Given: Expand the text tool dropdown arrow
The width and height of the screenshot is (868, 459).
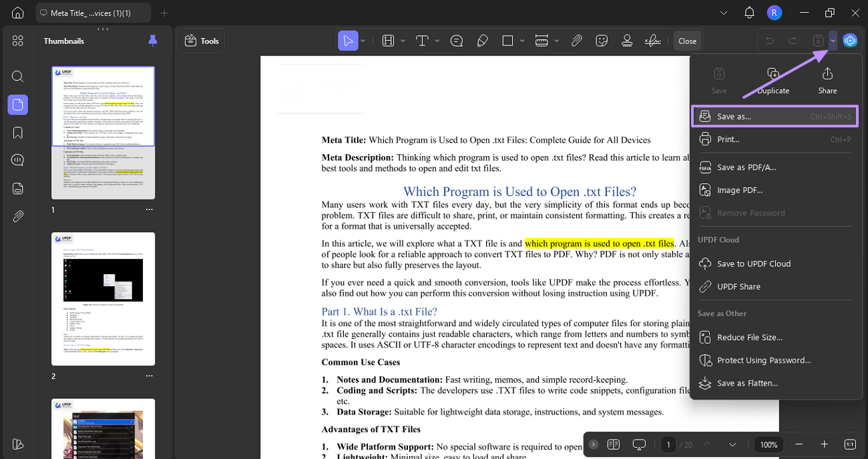Looking at the screenshot, I should [x=437, y=41].
